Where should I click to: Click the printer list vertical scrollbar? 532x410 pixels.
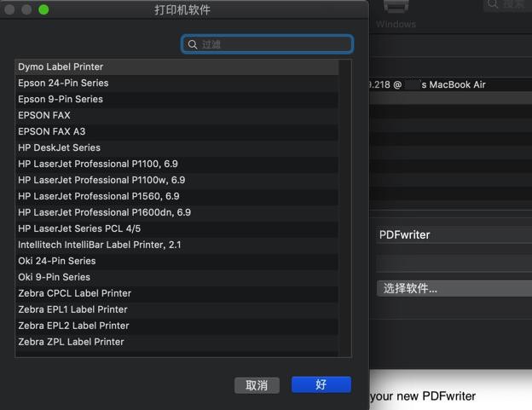point(345,208)
